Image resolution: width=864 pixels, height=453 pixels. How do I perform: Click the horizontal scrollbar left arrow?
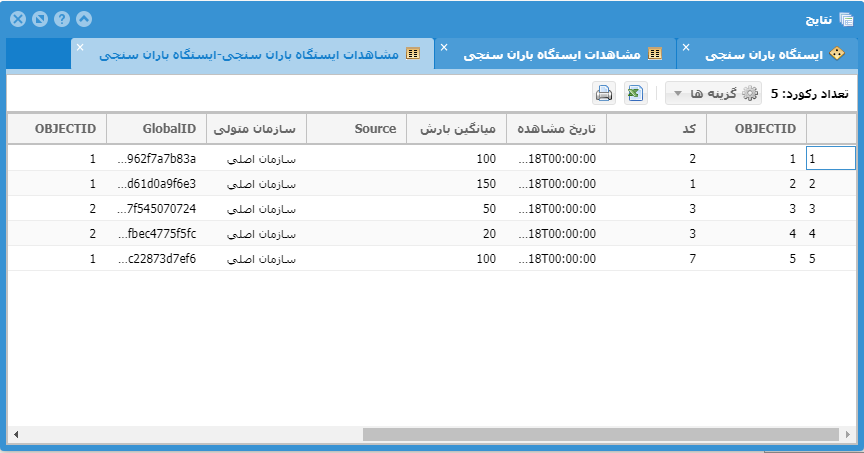pyautogui.click(x=15, y=434)
